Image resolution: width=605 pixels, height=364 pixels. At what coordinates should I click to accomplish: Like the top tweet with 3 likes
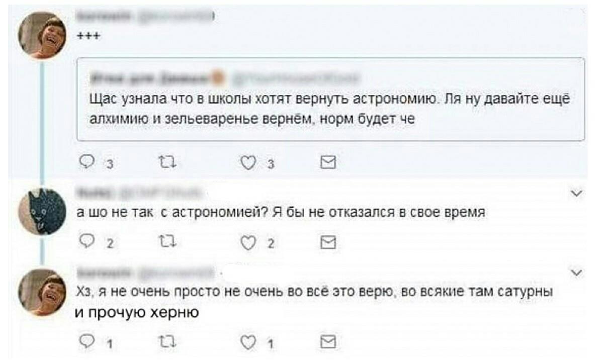point(247,162)
